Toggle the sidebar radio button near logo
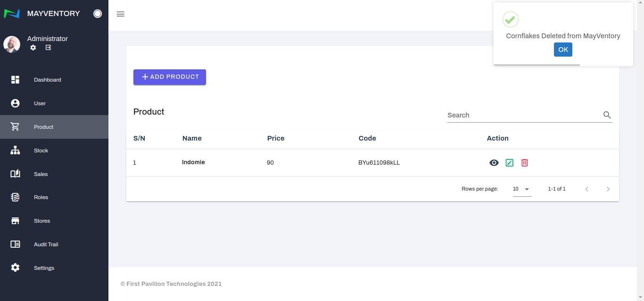The image size is (644, 301). tap(98, 14)
